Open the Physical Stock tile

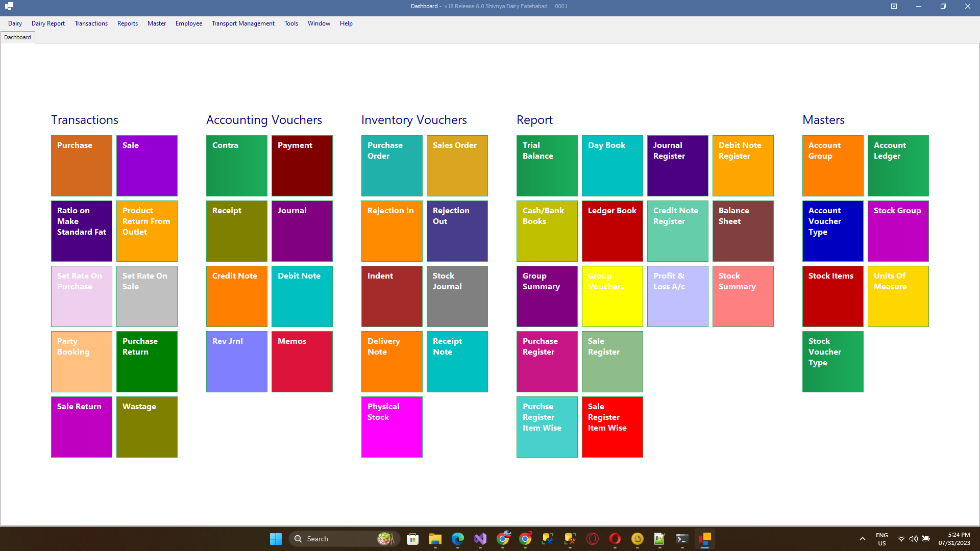click(392, 427)
